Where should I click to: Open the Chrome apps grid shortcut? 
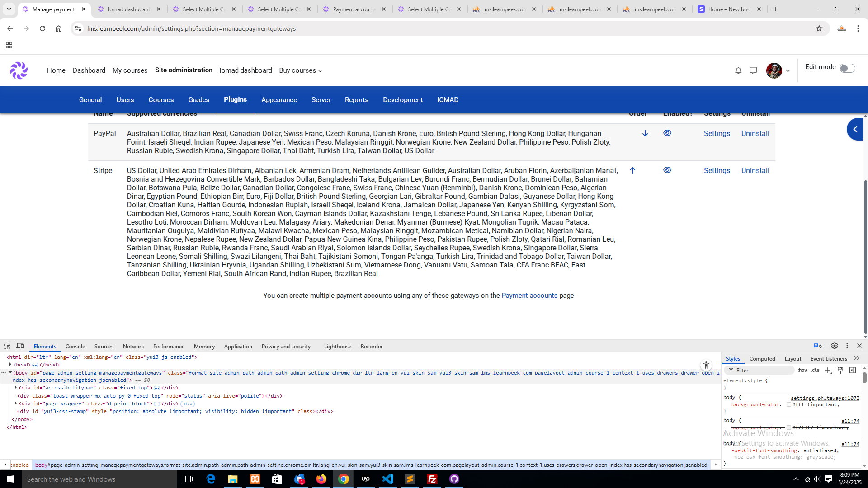point(9,45)
